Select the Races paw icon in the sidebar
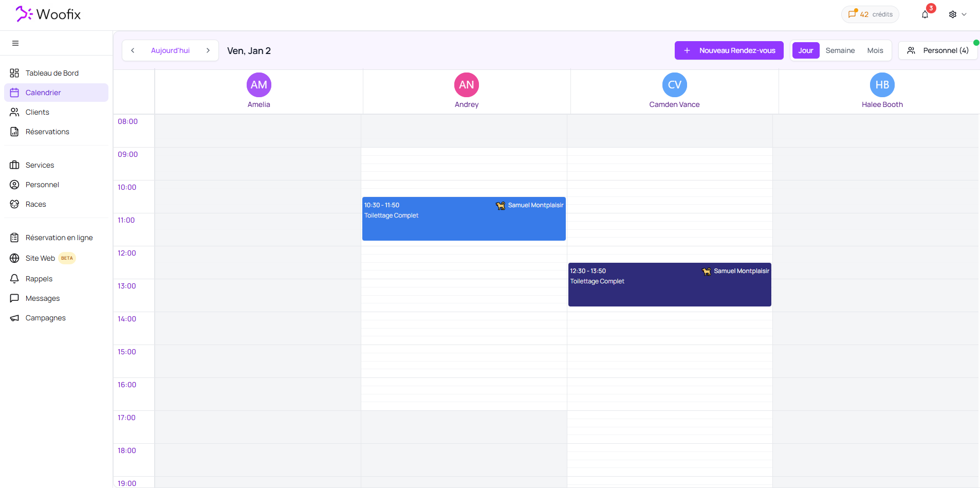This screenshot has width=980, height=488. click(15, 204)
